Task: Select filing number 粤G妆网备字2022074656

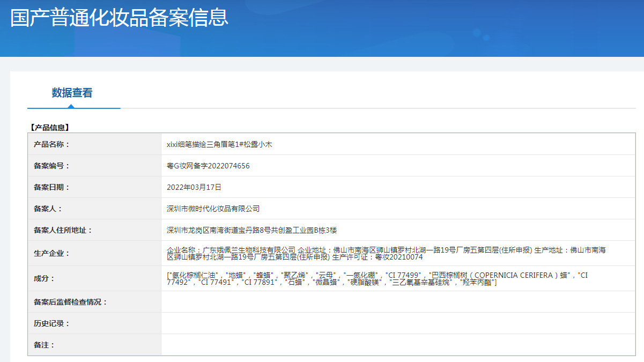Action: coord(208,166)
